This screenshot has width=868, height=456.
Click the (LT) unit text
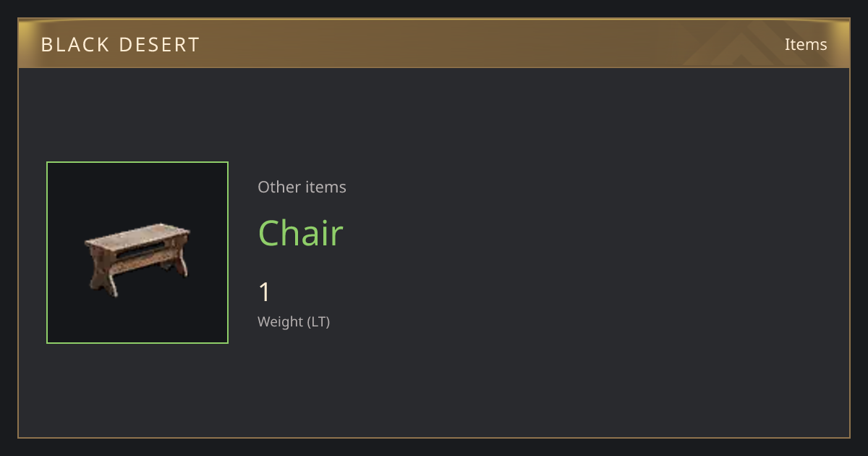tap(319, 321)
